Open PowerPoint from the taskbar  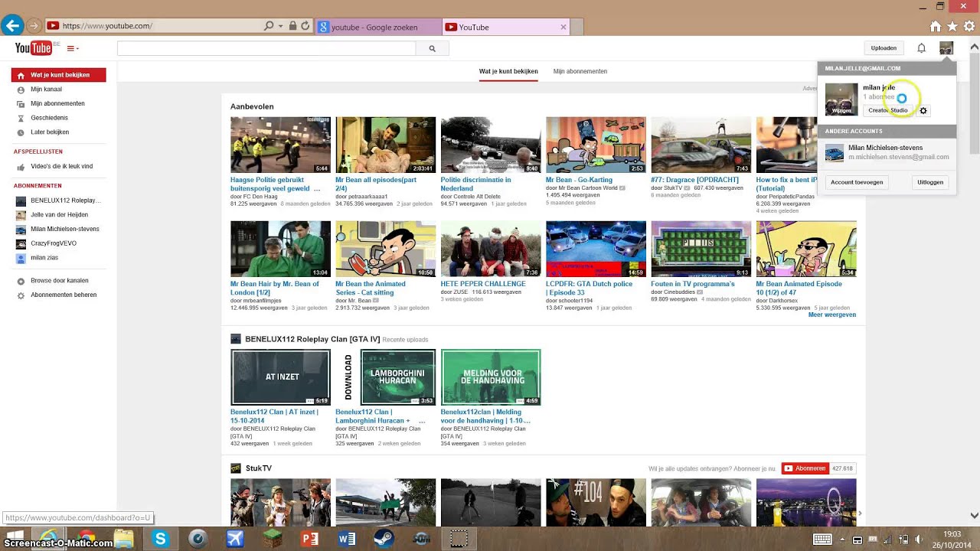pyautogui.click(x=309, y=539)
